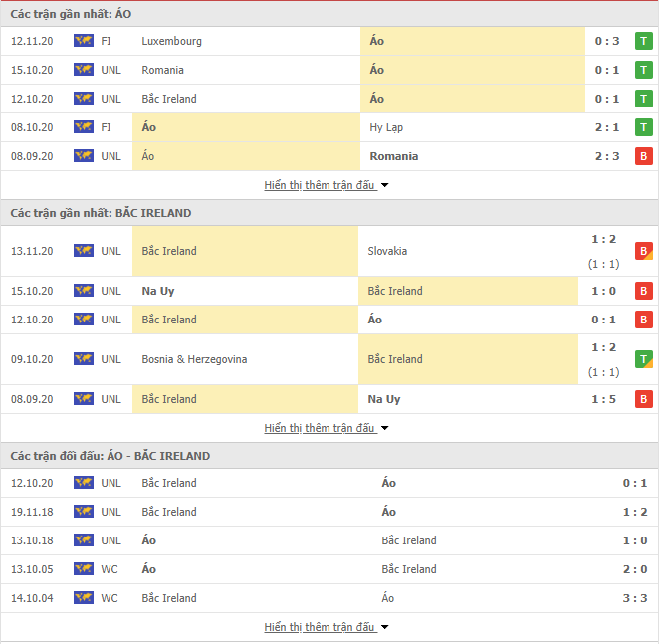Expand more Bắc Ireland recent matches
659x644 pixels.
click(x=327, y=428)
